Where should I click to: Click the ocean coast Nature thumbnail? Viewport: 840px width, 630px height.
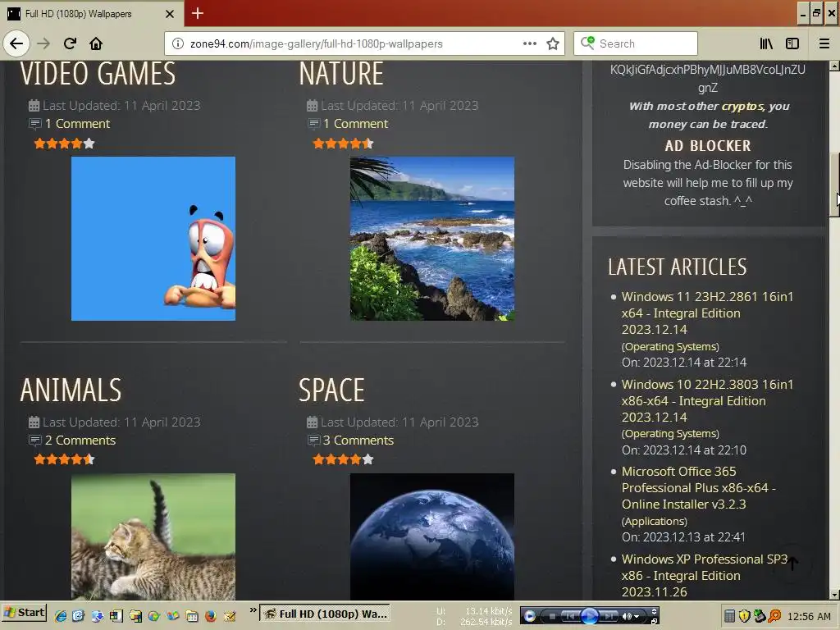pyautogui.click(x=432, y=239)
